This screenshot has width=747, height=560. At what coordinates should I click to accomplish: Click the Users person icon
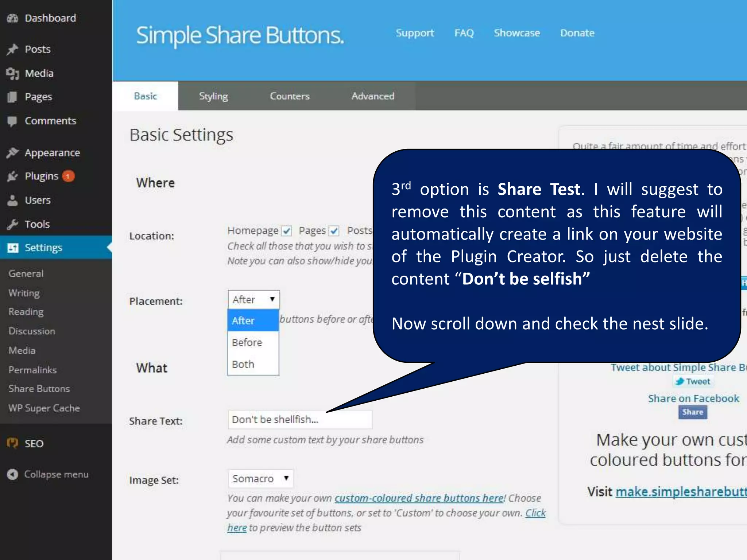[12, 200]
